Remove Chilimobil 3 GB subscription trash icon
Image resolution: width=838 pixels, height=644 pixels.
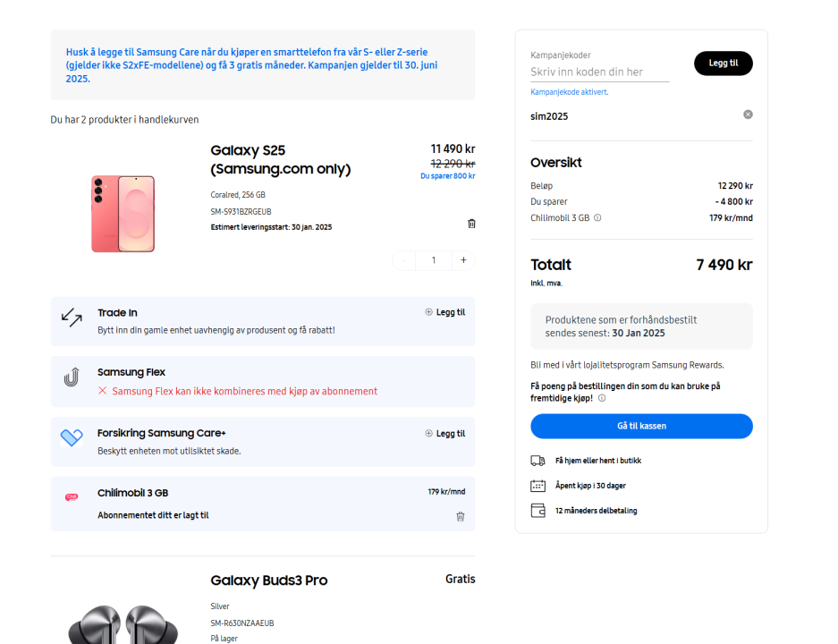click(x=461, y=516)
